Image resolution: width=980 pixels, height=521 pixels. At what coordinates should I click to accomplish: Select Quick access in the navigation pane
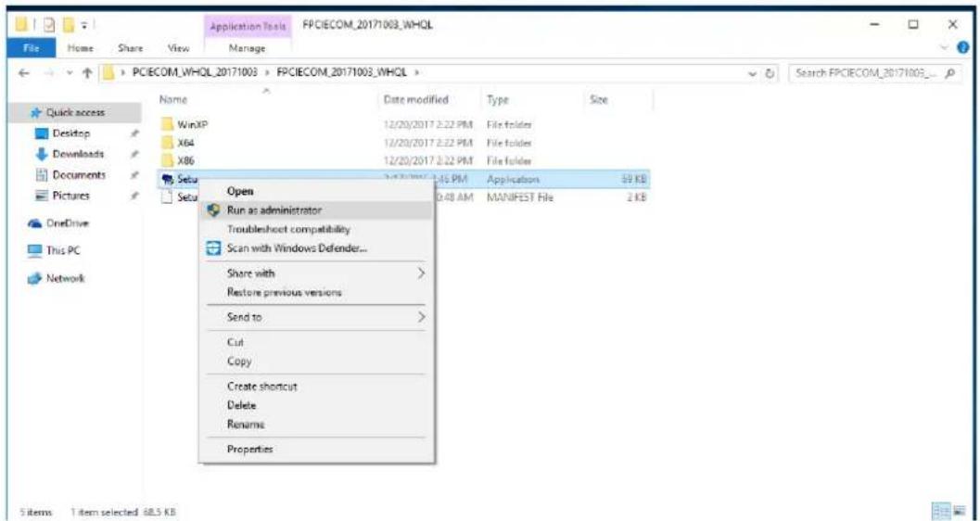(x=76, y=113)
